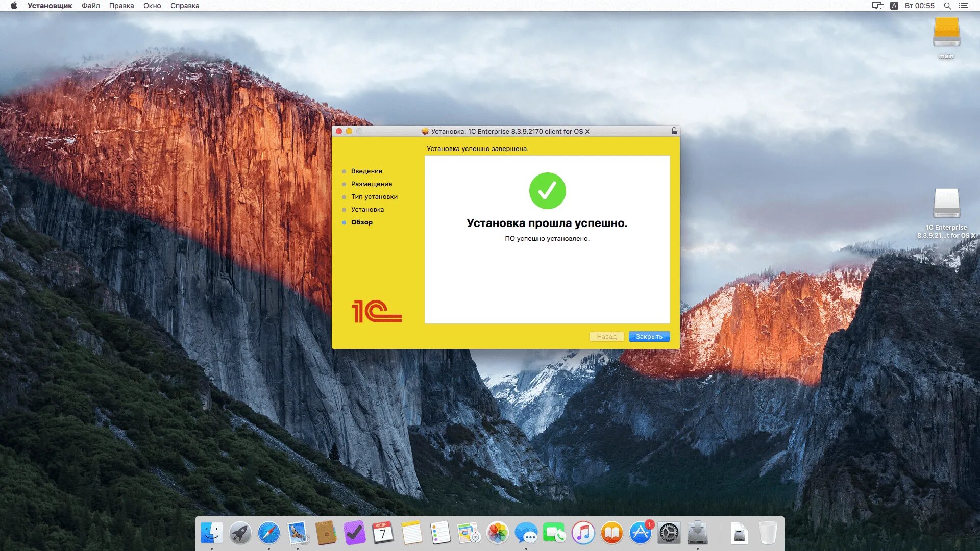Open the disk document stack in Dock
The image size is (980, 551).
coord(739,533)
